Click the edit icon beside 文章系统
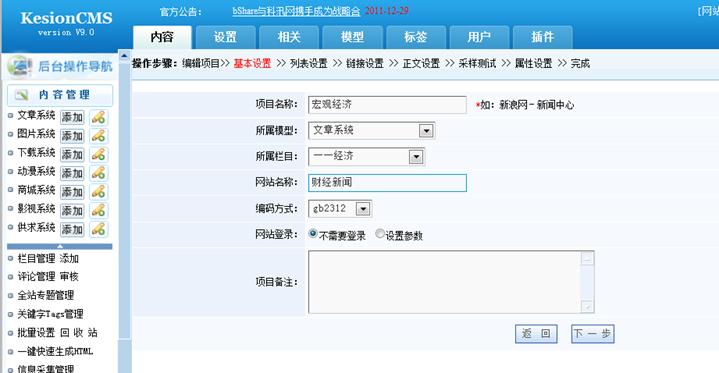The width and height of the screenshot is (719, 373). pyautogui.click(x=99, y=117)
